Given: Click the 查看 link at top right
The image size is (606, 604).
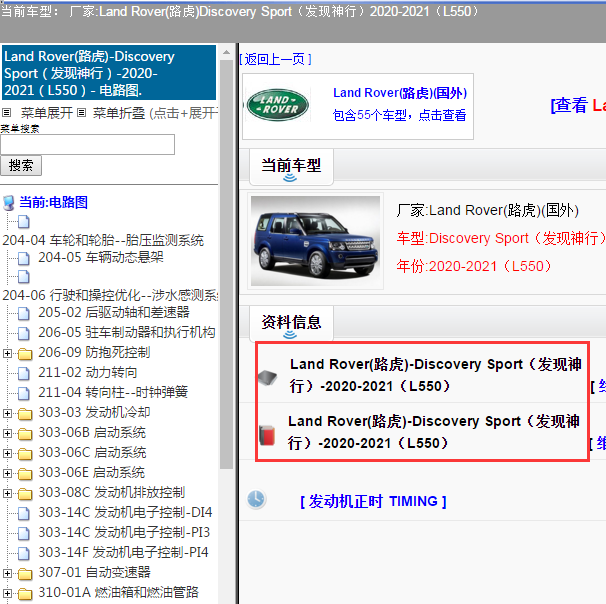Looking at the screenshot, I should [x=578, y=105].
